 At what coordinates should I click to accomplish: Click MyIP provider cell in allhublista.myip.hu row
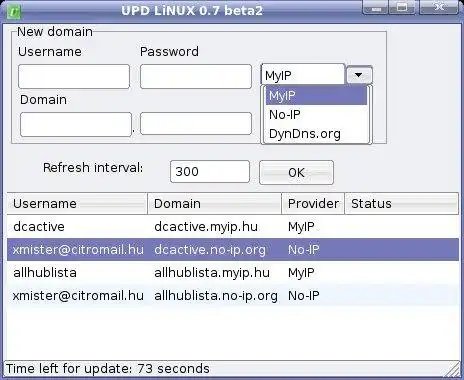point(301,273)
